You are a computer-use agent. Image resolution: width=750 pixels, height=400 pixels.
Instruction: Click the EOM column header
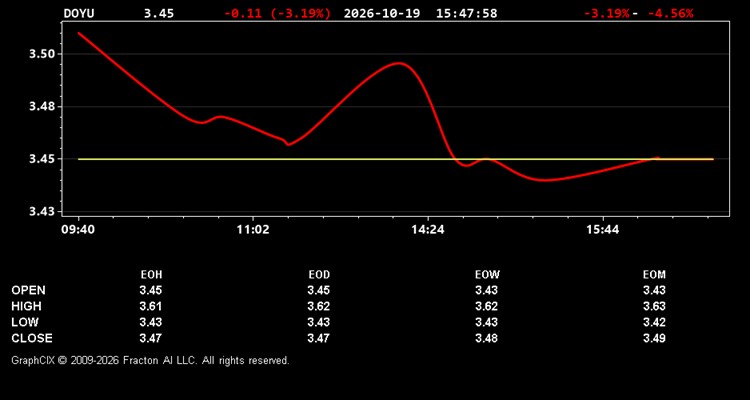tap(654, 275)
